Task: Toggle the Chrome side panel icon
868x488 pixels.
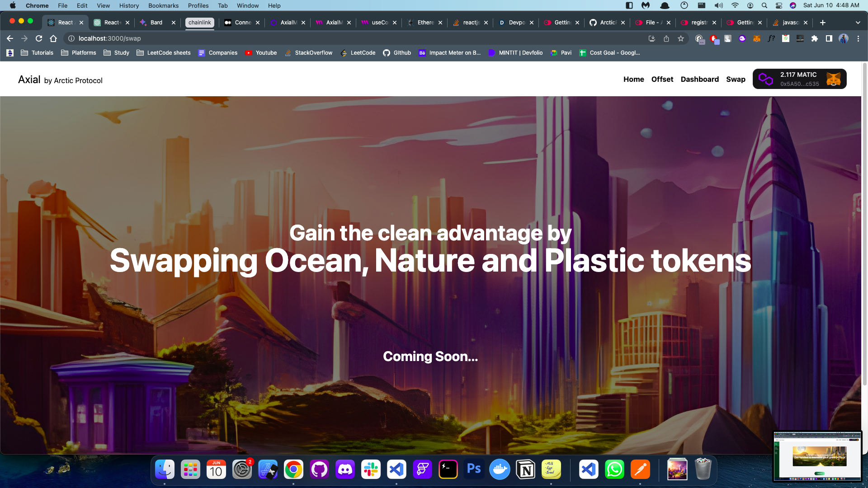Action: click(829, 38)
